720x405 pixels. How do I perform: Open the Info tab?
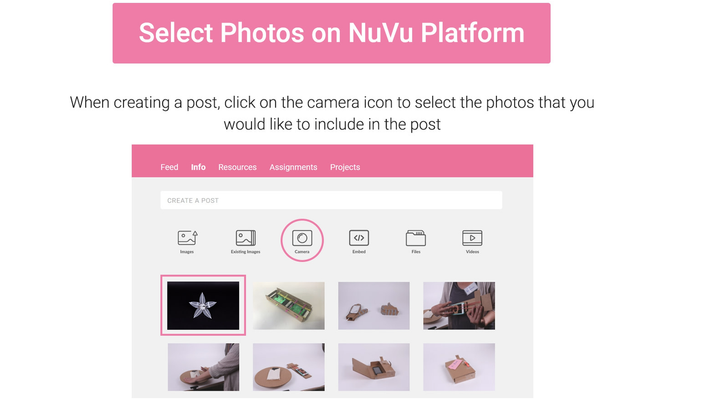(x=198, y=167)
